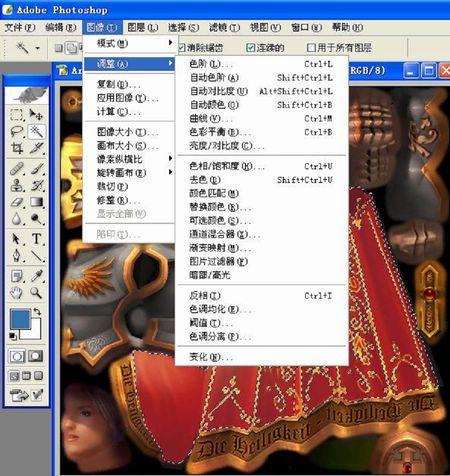Open the 视图 (View) menu
The width and height of the screenshot is (450, 476).
[x=266, y=27]
